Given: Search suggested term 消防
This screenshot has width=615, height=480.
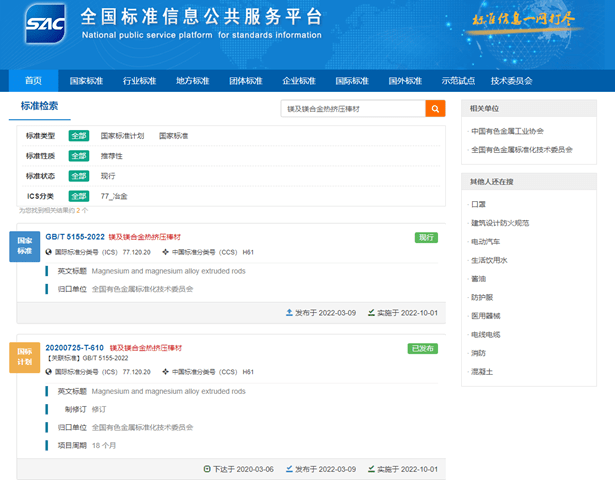Looking at the screenshot, I should click(478, 353).
